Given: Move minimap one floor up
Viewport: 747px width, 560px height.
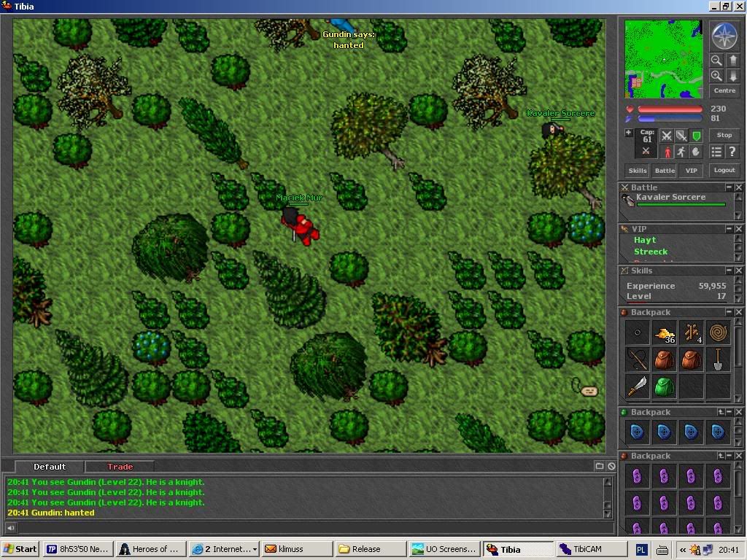Looking at the screenshot, I should click(x=732, y=60).
